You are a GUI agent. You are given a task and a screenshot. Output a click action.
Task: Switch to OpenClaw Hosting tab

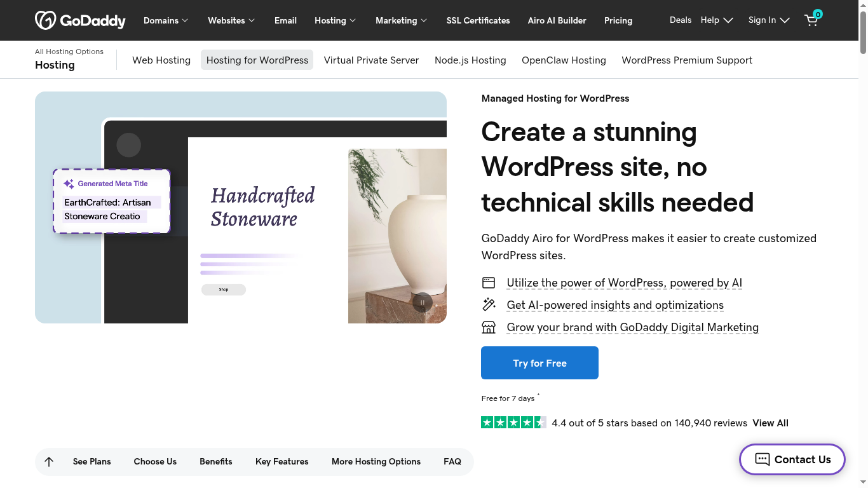pyautogui.click(x=564, y=60)
